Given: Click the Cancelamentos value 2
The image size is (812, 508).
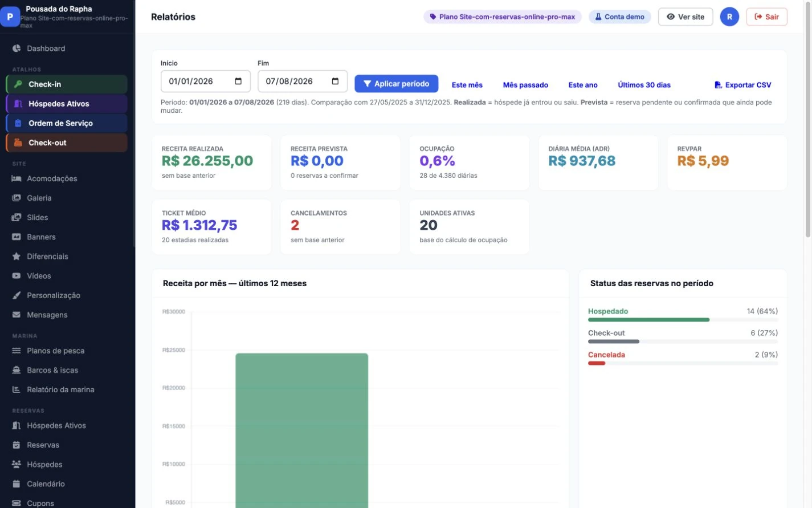Looking at the screenshot, I should point(295,225).
